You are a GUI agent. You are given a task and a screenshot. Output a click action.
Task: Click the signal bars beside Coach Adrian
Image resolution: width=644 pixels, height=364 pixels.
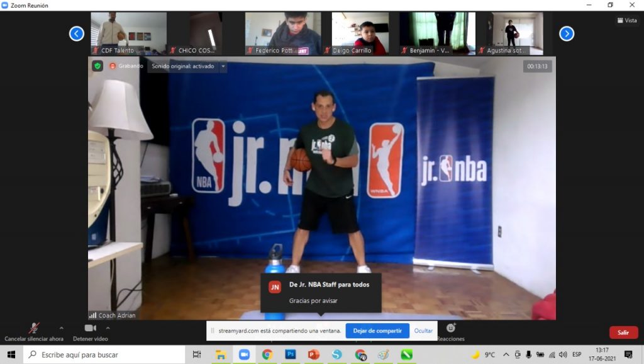[93, 316]
